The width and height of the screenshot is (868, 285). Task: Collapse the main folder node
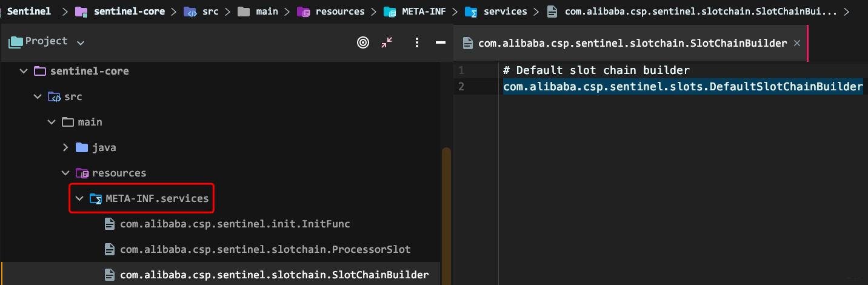point(52,122)
